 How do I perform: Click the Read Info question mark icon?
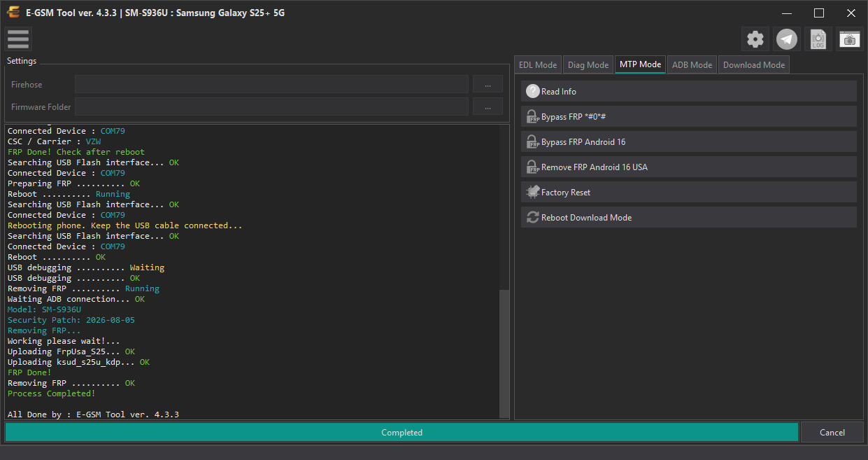[x=533, y=91]
